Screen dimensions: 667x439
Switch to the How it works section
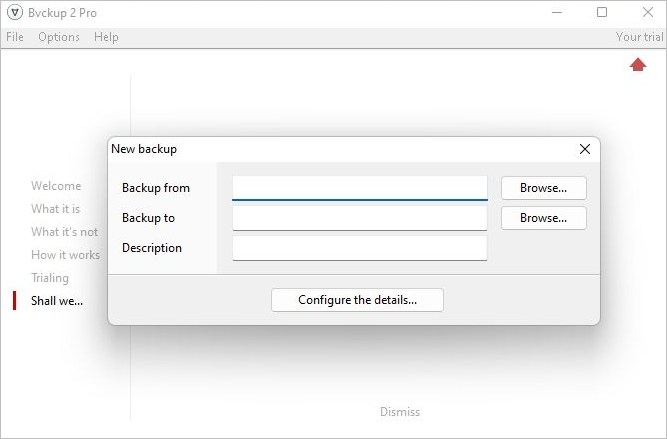point(65,255)
